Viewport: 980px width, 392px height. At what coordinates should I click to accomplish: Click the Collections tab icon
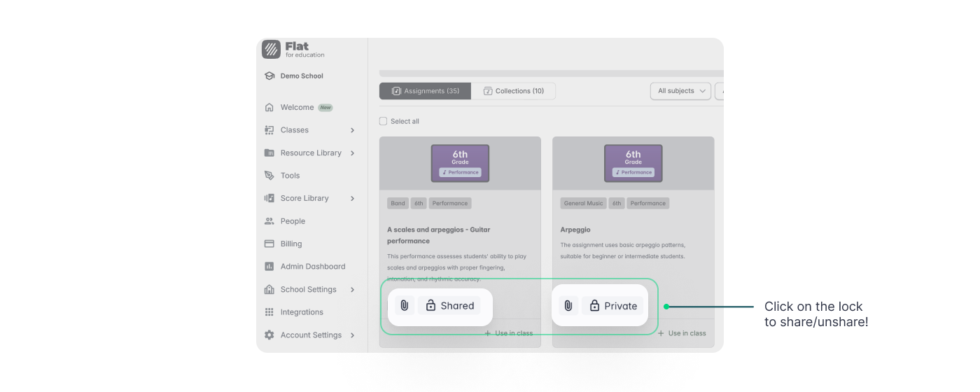[488, 91]
